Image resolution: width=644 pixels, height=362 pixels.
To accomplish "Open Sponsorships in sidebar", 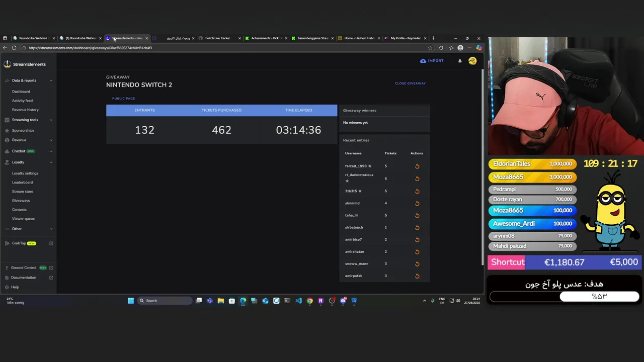I will [x=23, y=130].
